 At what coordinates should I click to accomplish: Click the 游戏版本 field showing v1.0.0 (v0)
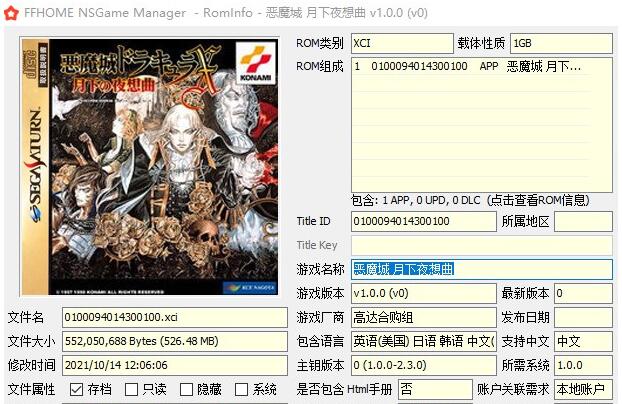(x=423, y=294)
